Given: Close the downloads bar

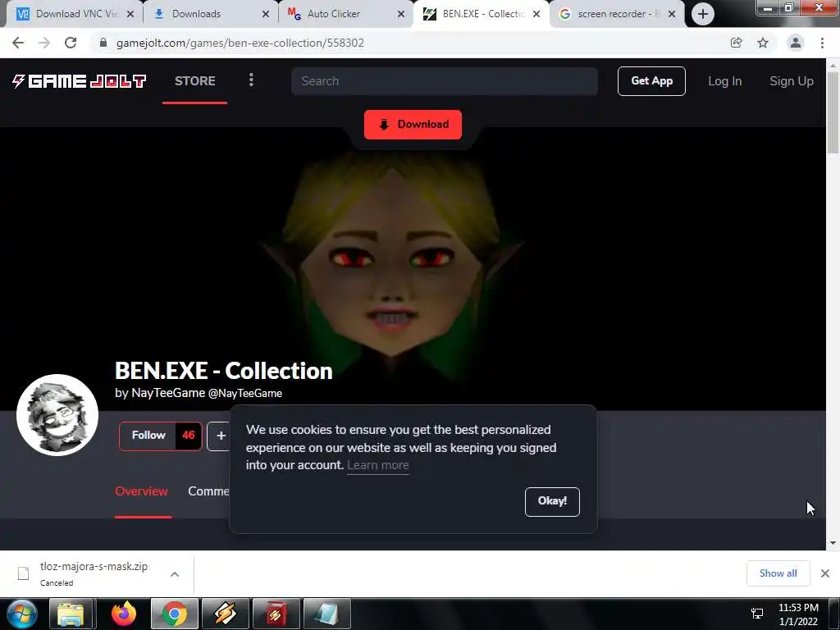Looking at the screenshot, I should 825,573.
